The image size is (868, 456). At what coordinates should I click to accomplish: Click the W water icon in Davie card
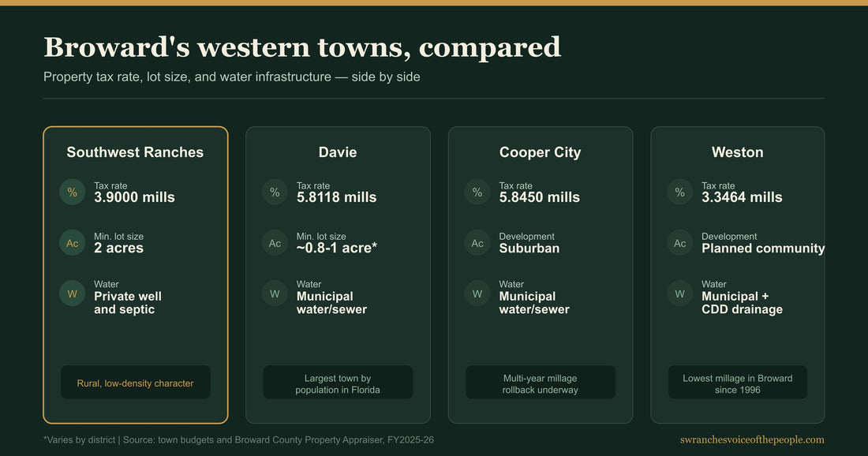(275, 293)
